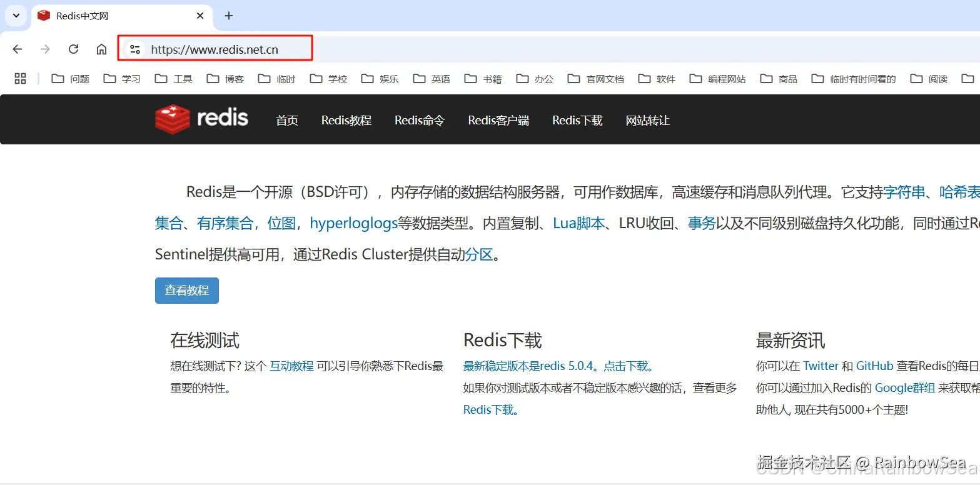Screen dimensions: 980x485
Task: Open Redis命令 navigation item
Action: click(x=420, y=121)
